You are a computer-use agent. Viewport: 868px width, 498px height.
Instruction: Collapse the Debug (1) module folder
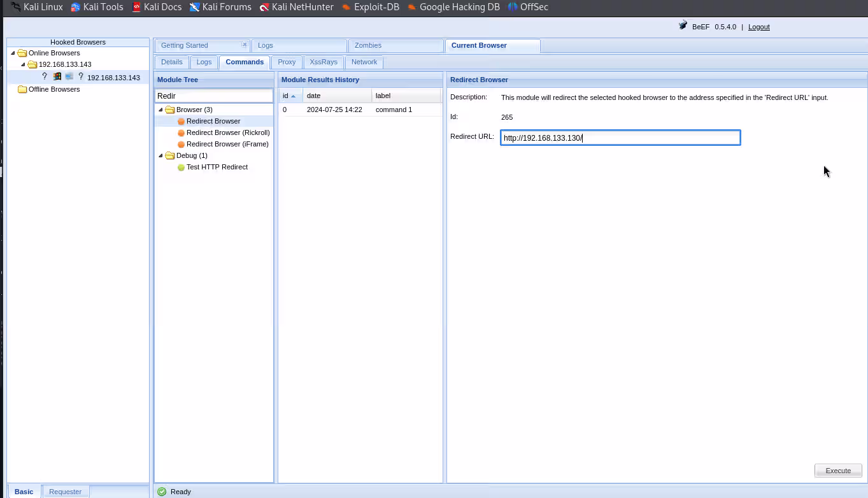160,155
